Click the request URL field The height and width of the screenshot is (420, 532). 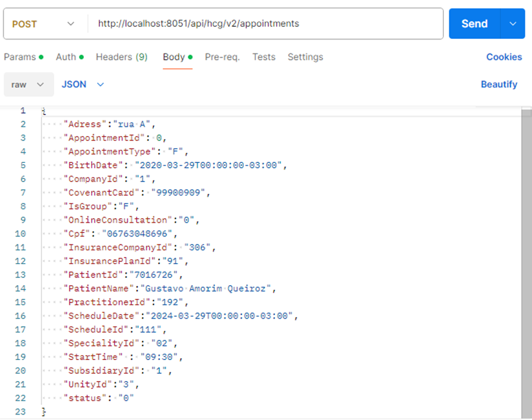pyautogui.click(x=264, y=24)
